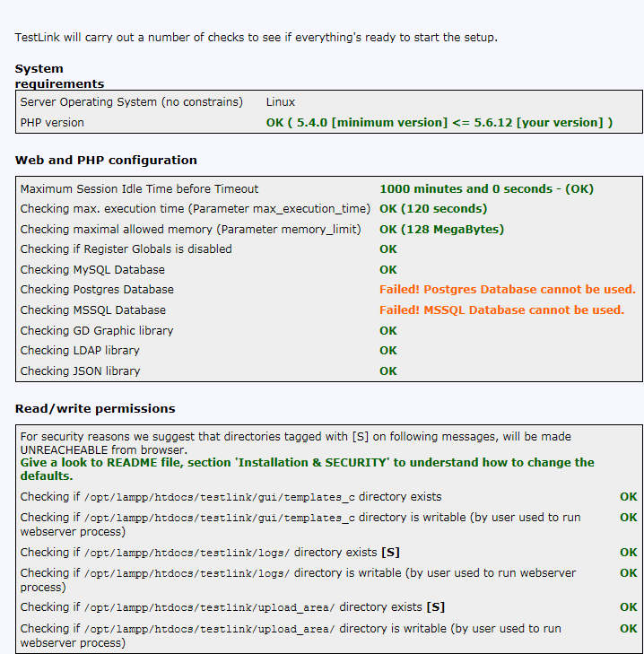The height and width of the screenshot is (654, 644).
Task: Select the 'System requirements' heading
Action: 59,76
